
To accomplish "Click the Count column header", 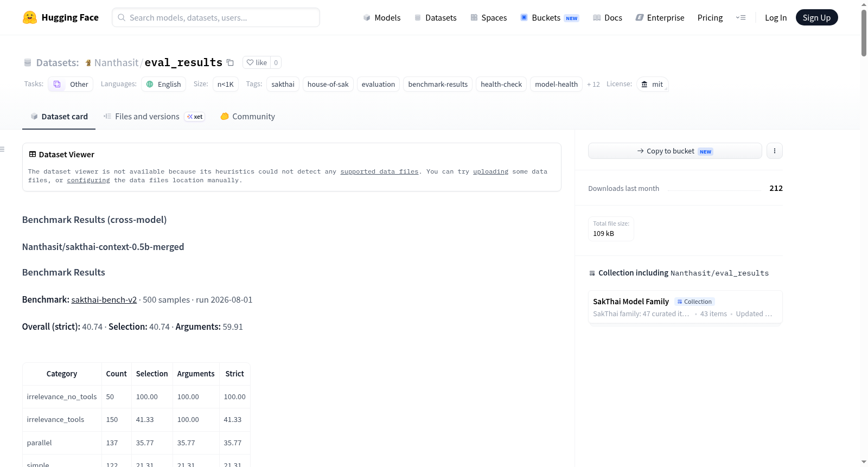I will [x=117, y=374].
